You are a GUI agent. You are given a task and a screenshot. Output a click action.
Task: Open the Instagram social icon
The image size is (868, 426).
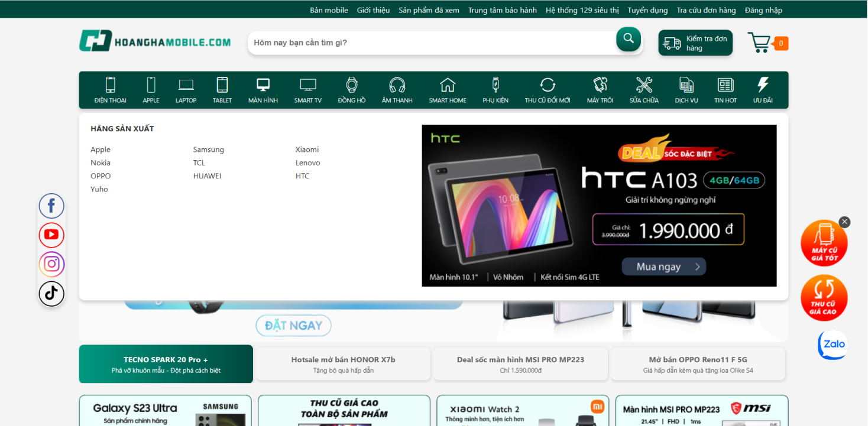click(x=51, y=264)
